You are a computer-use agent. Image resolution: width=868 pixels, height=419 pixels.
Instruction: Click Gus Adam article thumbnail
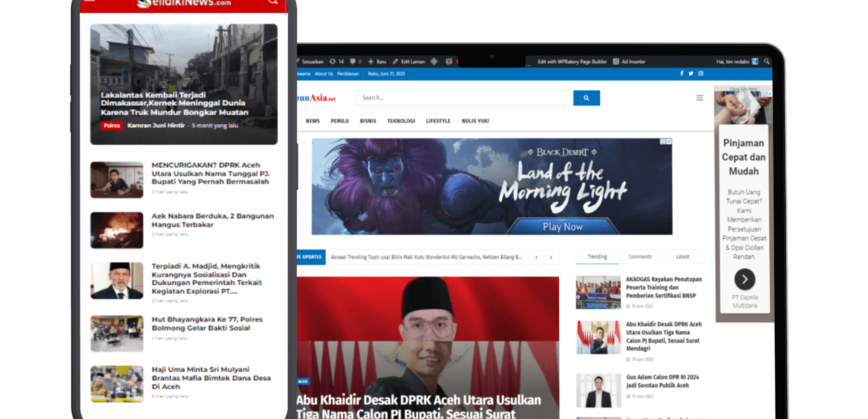click(598, 391)
